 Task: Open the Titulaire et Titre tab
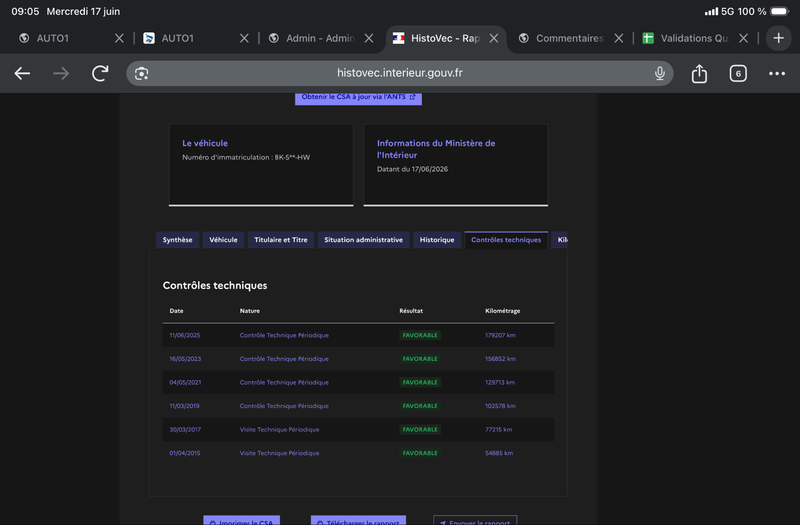coord(281,240)
